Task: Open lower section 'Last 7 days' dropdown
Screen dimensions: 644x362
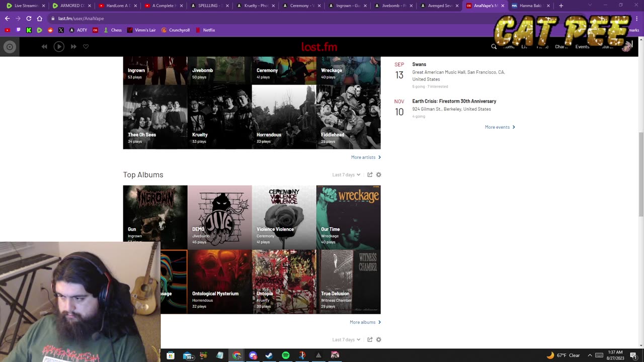Action: point(346,340)
